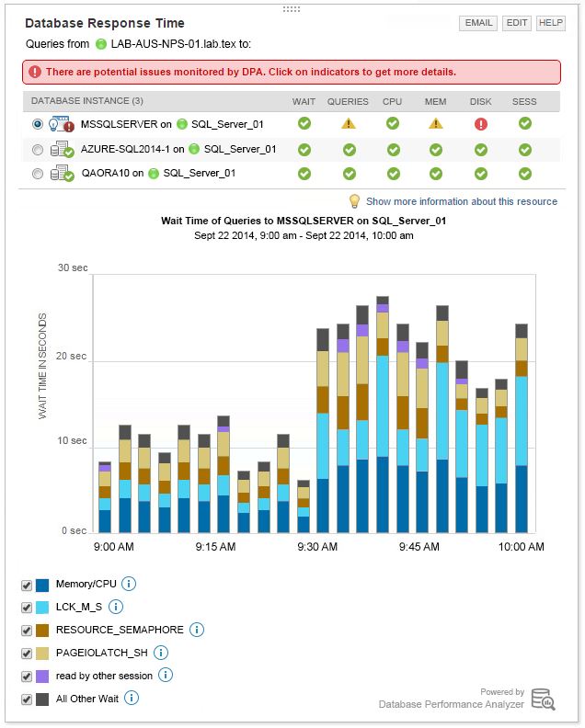The width and height of the screenshot is (585, 728).
Task: Select the QAORA10 radio button
Action: tap(38, 174)
